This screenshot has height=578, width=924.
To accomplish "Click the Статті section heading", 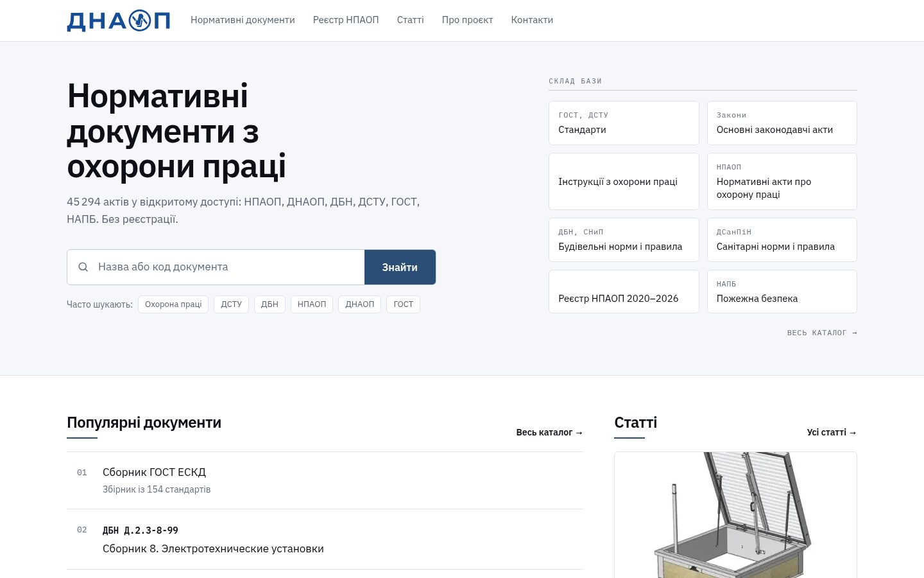I will pos(635,423).
